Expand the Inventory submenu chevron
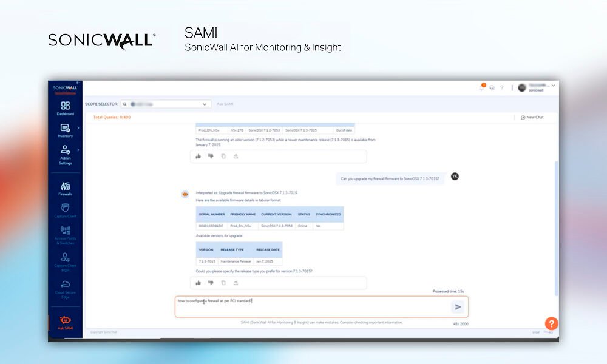This screenshot has width=607, height=364. click(78, 127)
